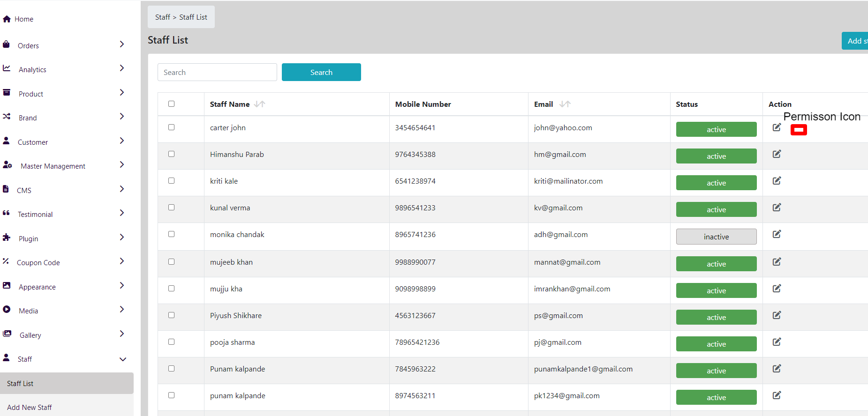Click into the Search input field
The height and width of the screenshot is (416, 868).
coord(217,72)
